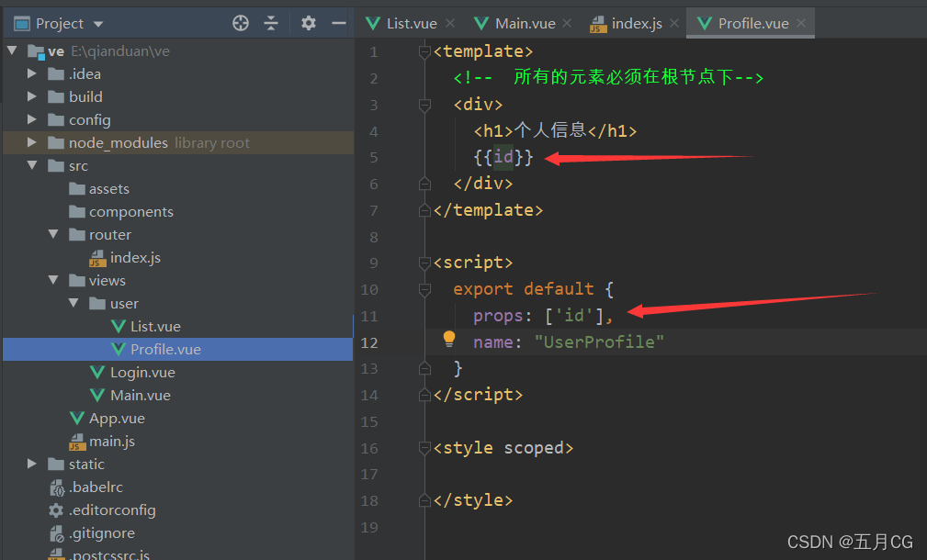927x560 pixels.
Task: Fold the template tag on line 1
Action: coord(424,52)
